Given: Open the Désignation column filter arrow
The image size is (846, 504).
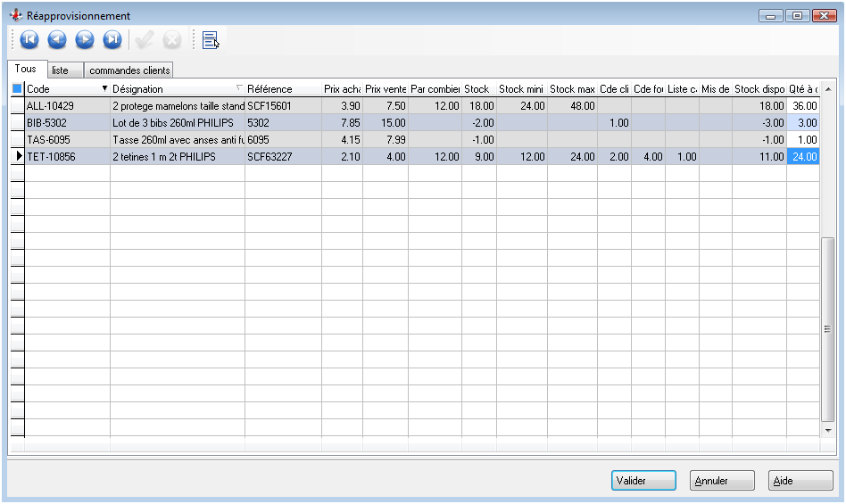Looking at the screenshot, I should [x=238, y=89].
